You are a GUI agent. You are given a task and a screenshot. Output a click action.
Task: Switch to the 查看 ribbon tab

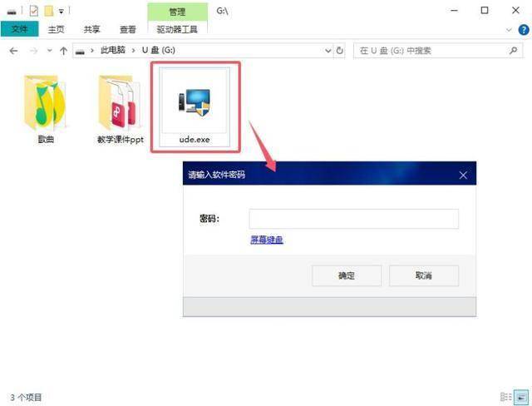[128, 29]
